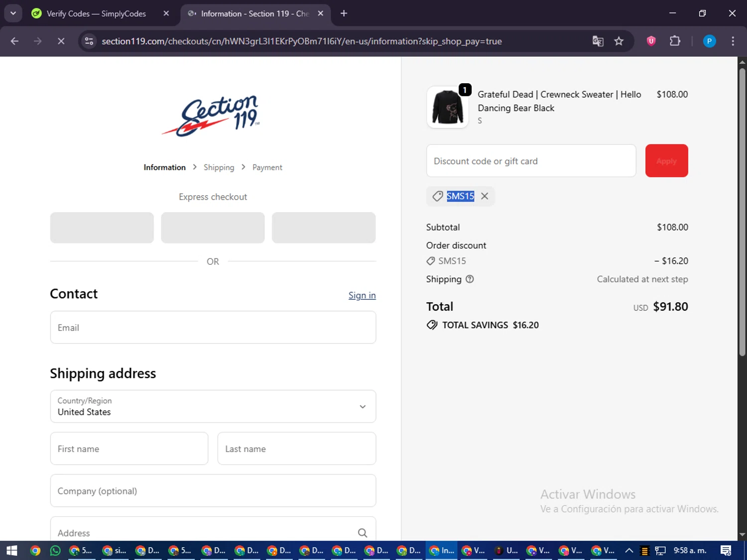The image size is (747, 560).
Task: Focus the Discount code or gift card field
Action: (x=531, y=161)
